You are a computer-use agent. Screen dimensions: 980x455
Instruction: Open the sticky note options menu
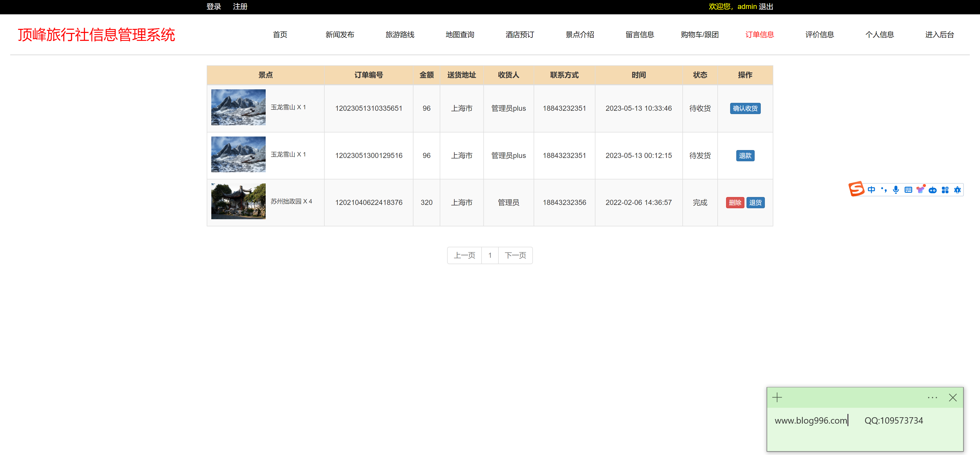[933, 397]
